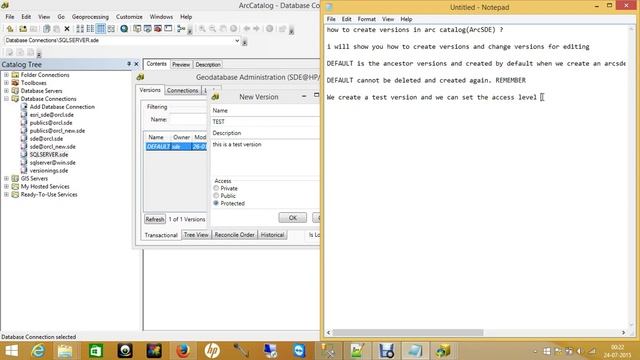Click the Windows Start button
The height and width of the screenshot is (360, 640).
click(11, 351)
